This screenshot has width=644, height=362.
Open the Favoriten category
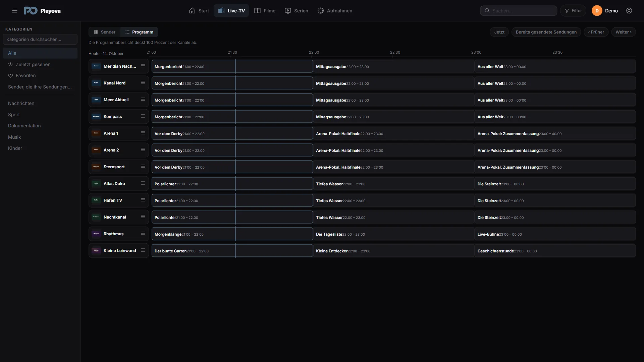pos(40,75)
